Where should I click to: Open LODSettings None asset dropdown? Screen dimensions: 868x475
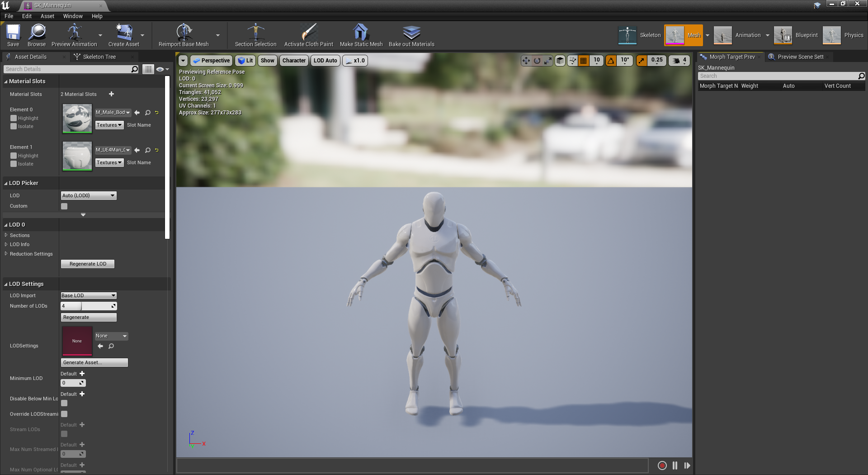111,336
